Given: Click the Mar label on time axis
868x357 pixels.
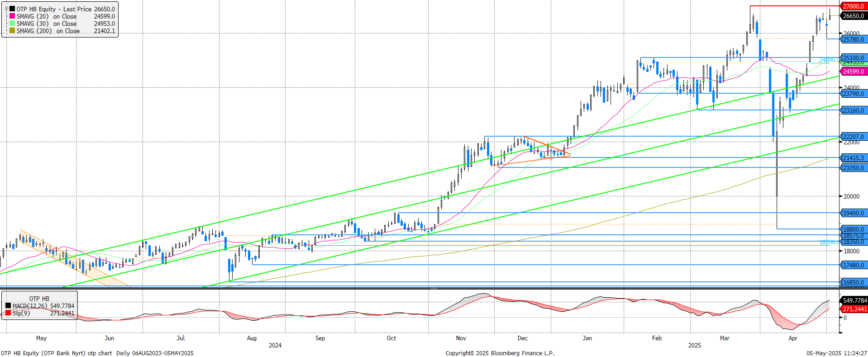Looking at the screenshot, I should coord(725,338).
